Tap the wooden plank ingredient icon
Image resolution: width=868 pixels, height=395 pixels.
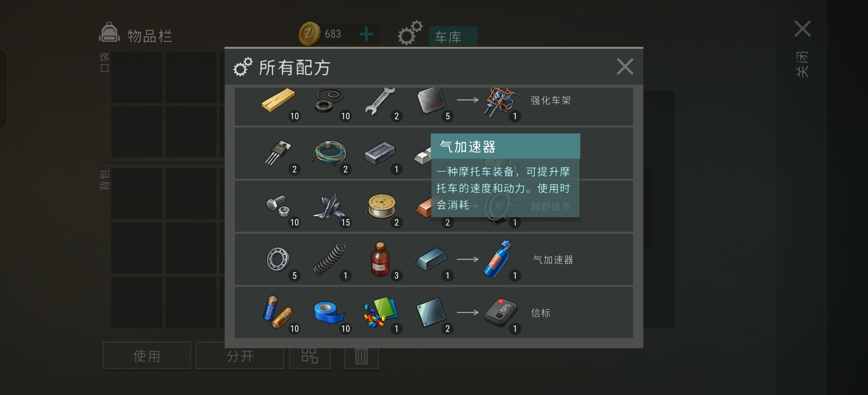coord(278,100)
